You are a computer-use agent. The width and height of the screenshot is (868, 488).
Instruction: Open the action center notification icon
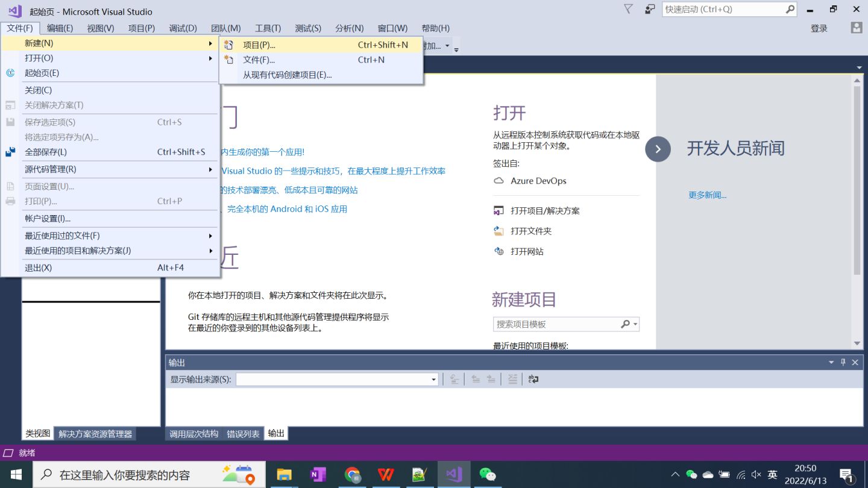[847, 475]
